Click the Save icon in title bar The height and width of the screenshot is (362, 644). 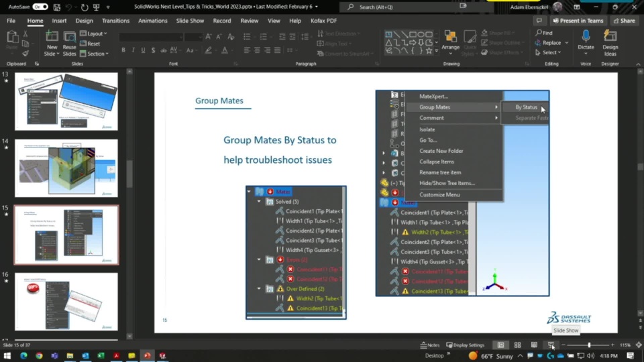(56, 7)
